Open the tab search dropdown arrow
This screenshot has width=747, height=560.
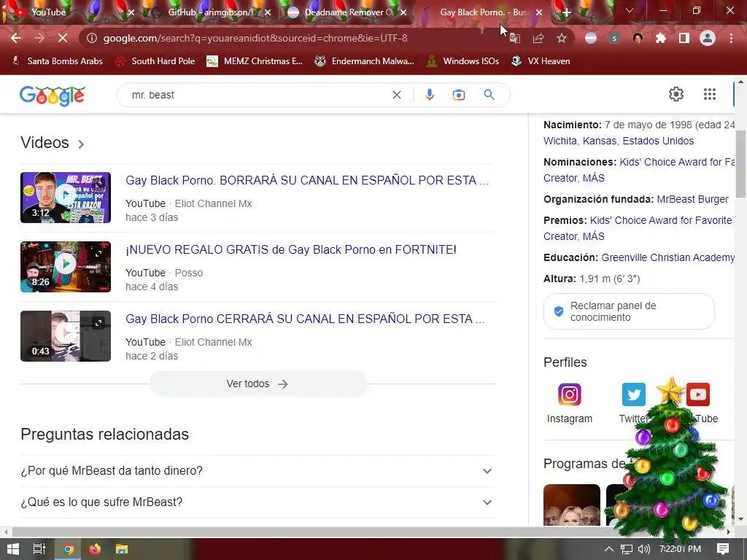pyautogui.click(x=630, y=10)
